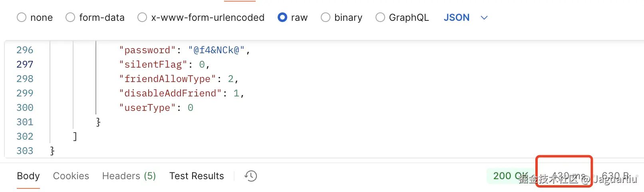Expand format list via chevron arrow
Viewport: 644px width, 192px height.
(484, 18)
